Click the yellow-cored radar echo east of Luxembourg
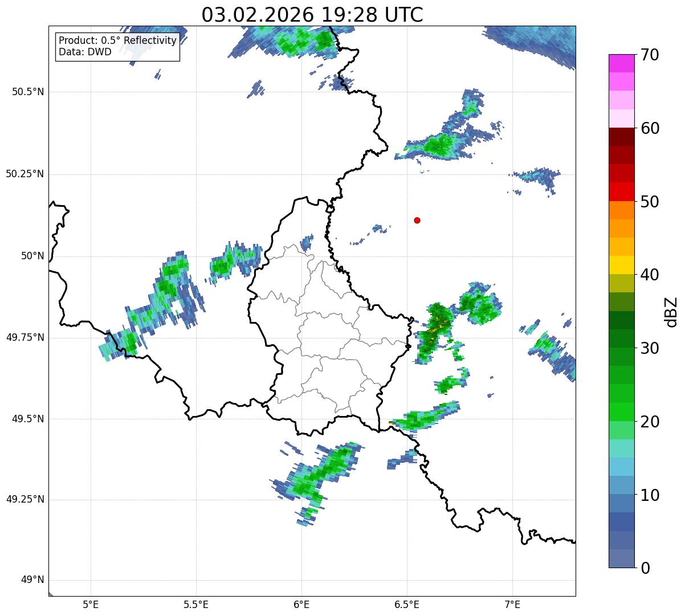Viewport: 685px width, 616px height. pos(435,332)
